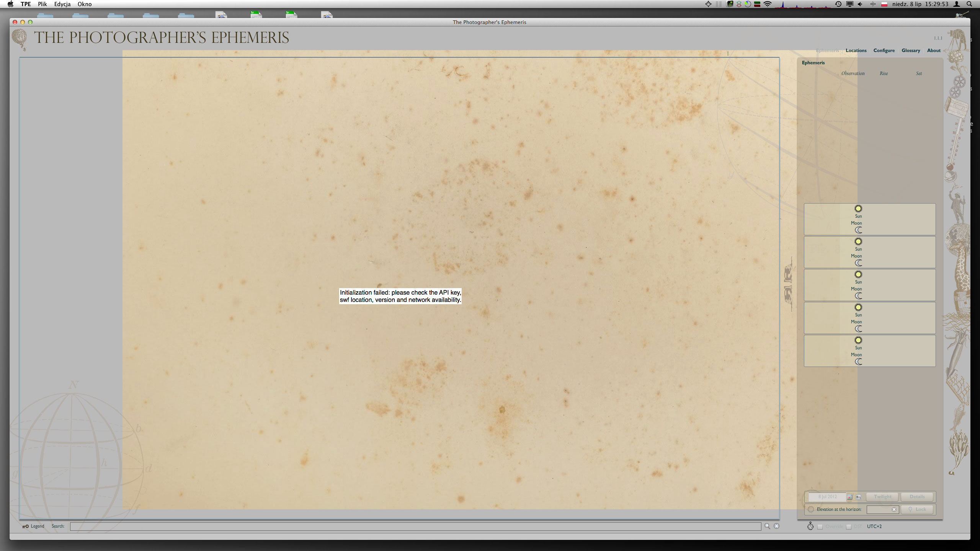Click the Legend key icon

click(26, 527)
